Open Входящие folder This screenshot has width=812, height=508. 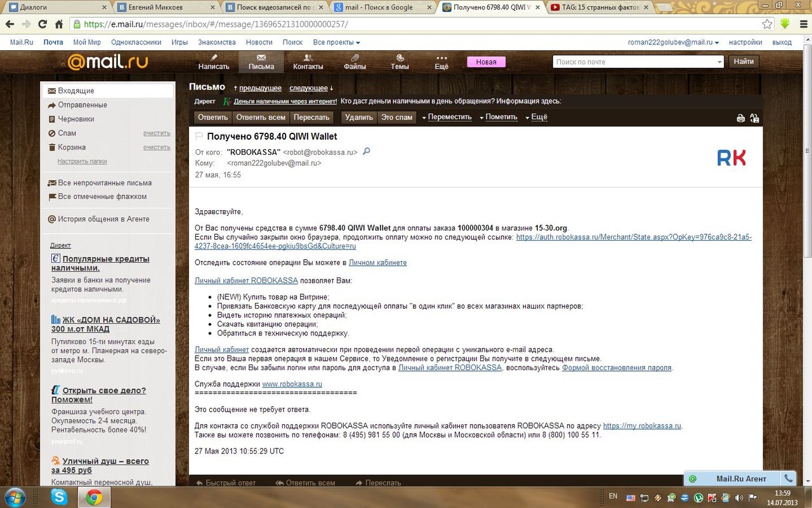click(x=108, y=91)
